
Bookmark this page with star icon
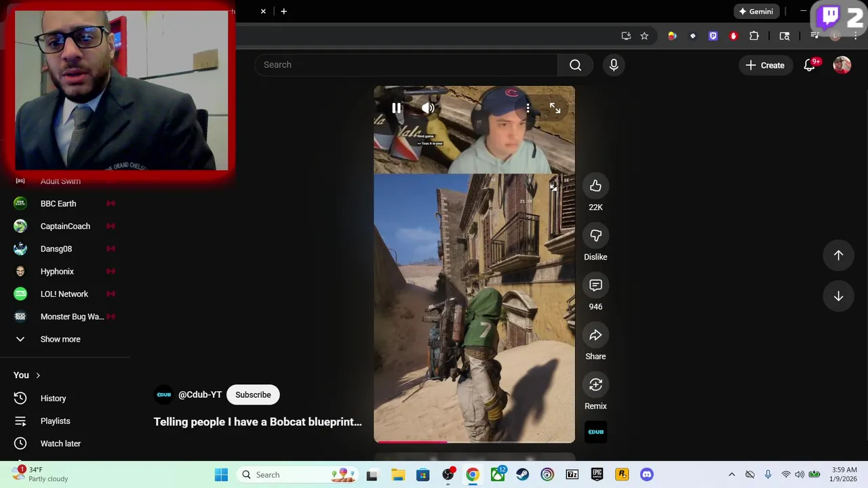644,36
